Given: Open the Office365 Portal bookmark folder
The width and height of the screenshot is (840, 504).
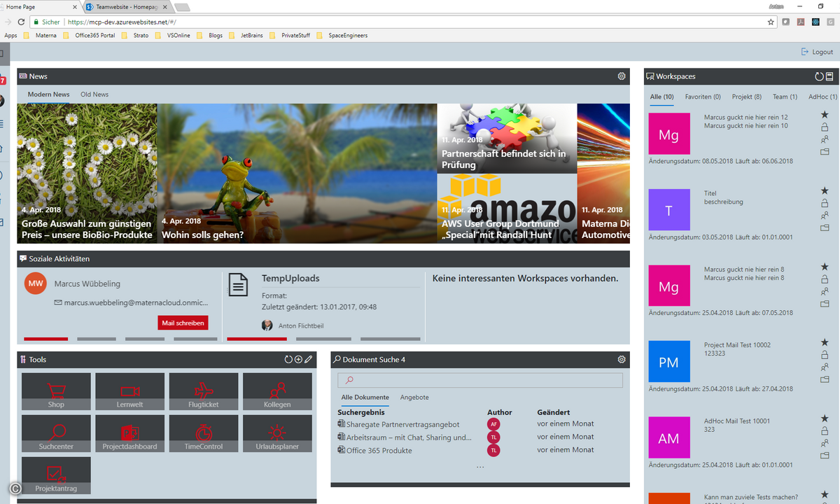Looking at the screenshot, I should click(89, 35).
